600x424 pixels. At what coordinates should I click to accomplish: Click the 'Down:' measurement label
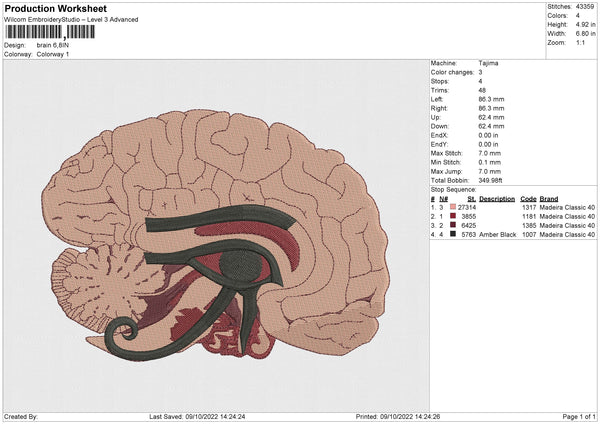(x=440, y=126)
